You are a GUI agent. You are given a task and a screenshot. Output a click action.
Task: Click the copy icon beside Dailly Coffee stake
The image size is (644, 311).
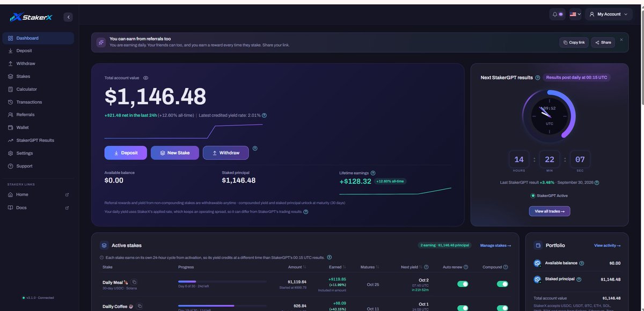[x=140, y=306]
